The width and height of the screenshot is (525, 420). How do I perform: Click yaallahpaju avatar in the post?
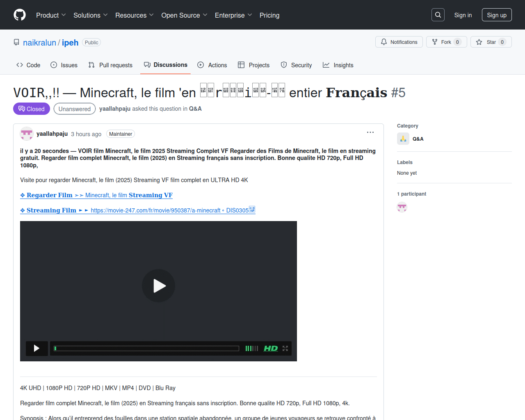(27, 134)
